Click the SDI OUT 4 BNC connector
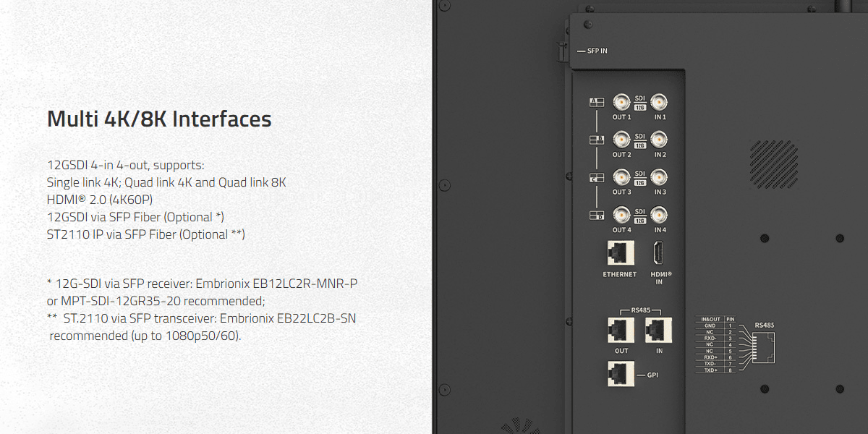This screenshot has width=868, height=434. (x=621, y=214)
